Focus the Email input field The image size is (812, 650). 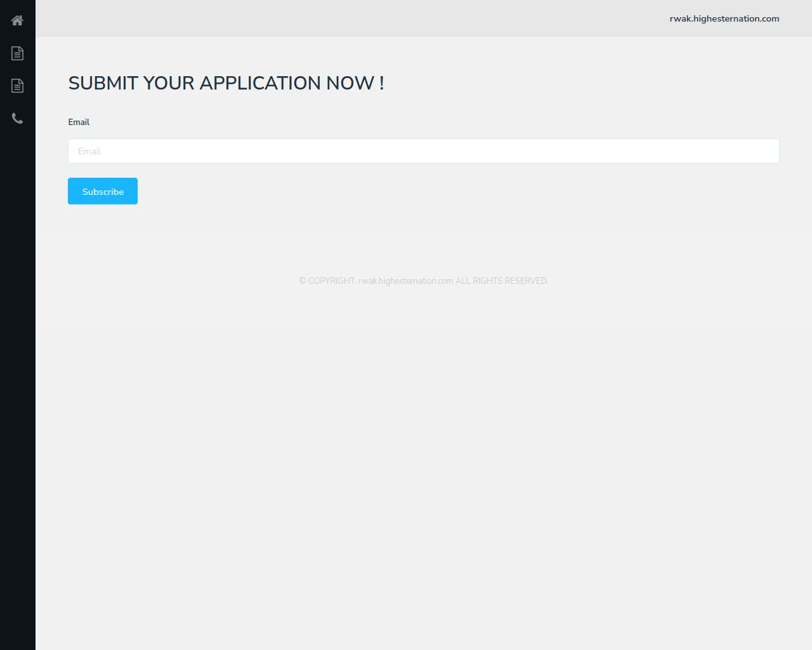click(423, 151)
